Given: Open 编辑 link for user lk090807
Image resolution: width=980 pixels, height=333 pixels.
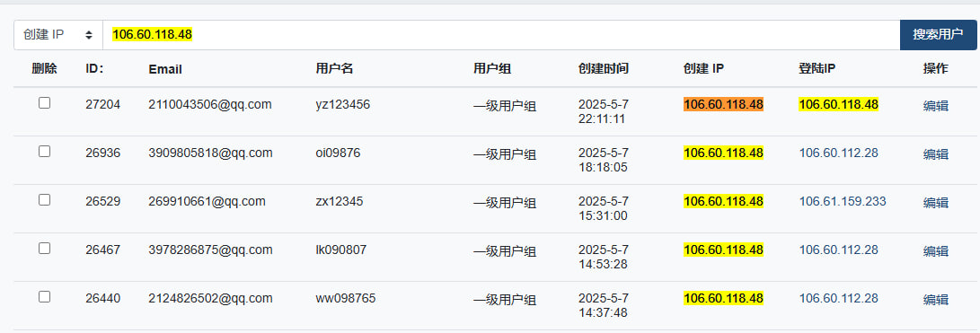Looking at the screenshot, I should pyautogui.click(x=936, y=251).
